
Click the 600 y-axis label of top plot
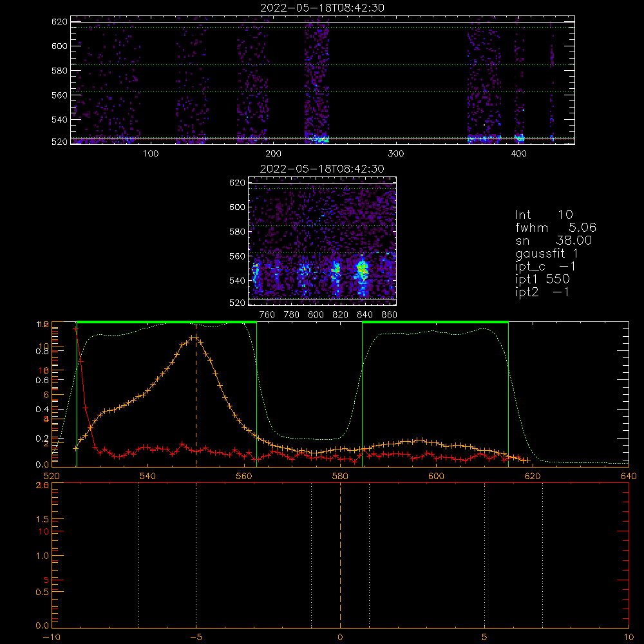(x=59, y=46)
